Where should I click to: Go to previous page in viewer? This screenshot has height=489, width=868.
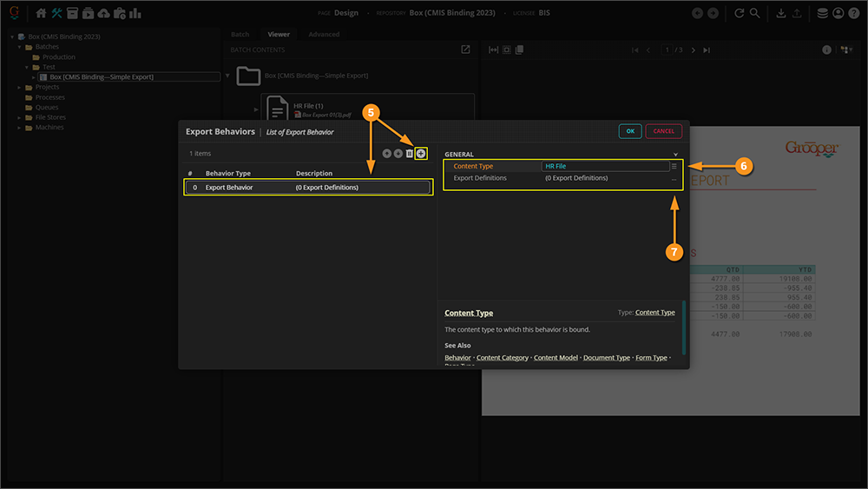[648, 50]
